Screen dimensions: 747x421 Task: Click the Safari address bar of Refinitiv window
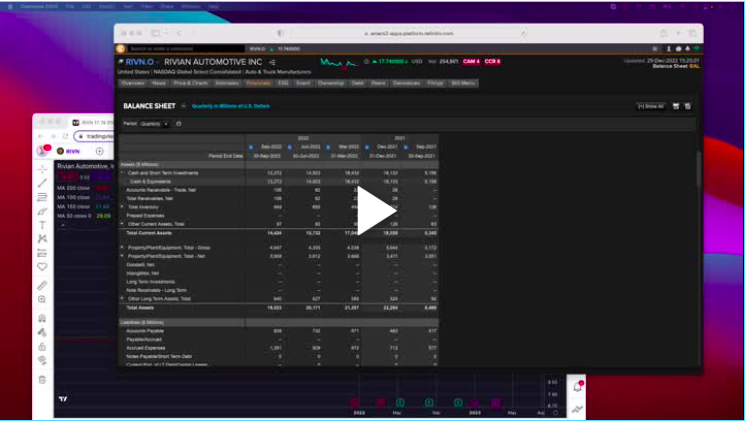[409, 33]
